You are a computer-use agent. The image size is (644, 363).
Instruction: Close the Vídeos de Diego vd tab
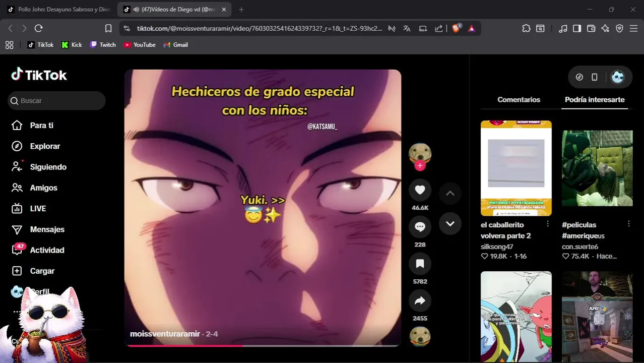pos(224,10)
